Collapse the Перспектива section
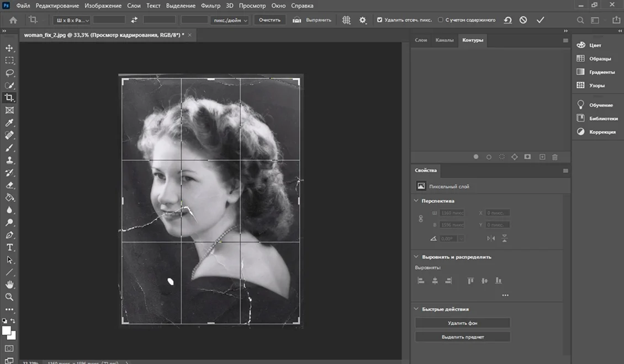This screenshot has width=624, height=364. point(416,201)
